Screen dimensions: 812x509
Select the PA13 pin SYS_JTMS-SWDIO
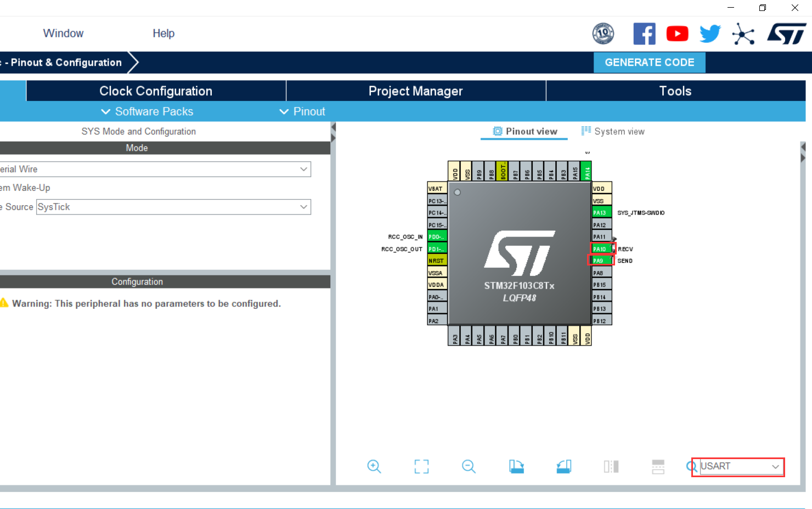click(602, 213)
